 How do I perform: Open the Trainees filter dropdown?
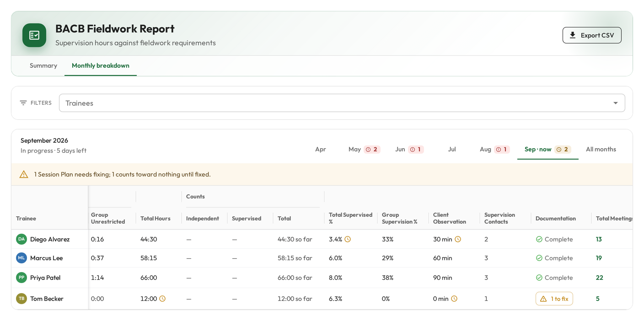(x=342, y=103)
